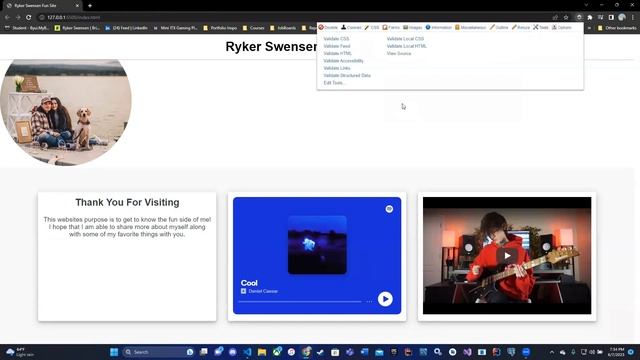Screen dimensions: 640x360
Task: Open the LinkedIn Feed bookmark
Action: tap(126, 28)
